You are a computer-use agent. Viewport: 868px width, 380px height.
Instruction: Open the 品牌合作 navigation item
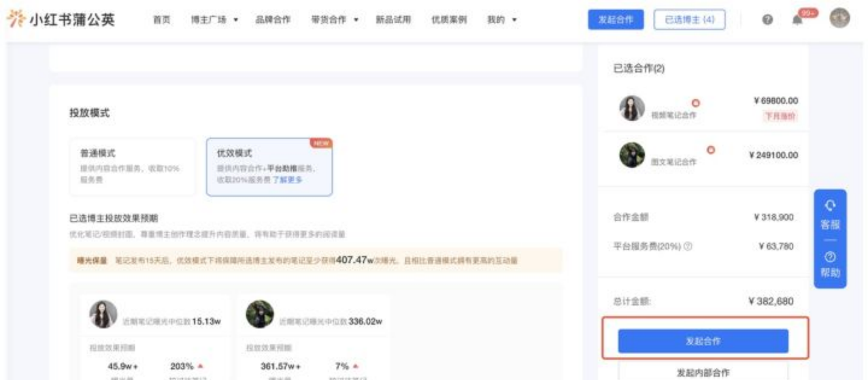[273, 20]
